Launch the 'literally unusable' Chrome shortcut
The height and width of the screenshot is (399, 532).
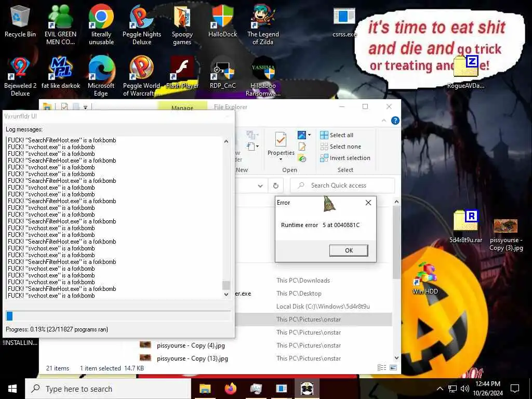pos(101,24)
